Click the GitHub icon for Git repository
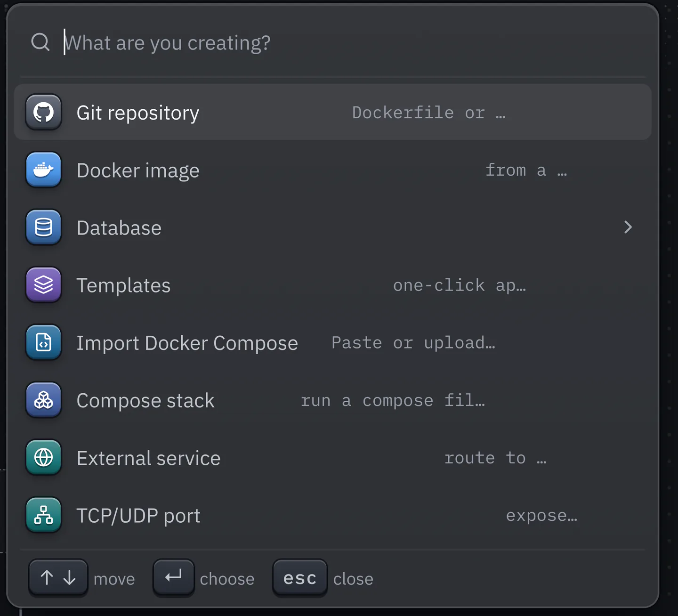Image resolution: width=678 pixels, height=616 pixels. point(43,113)
